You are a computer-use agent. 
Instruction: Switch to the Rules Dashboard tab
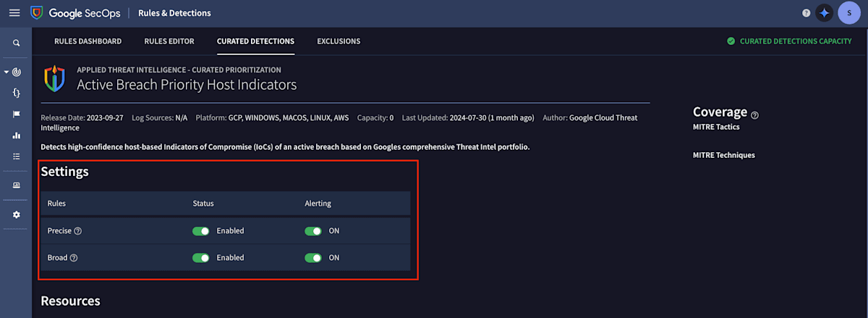88,41
